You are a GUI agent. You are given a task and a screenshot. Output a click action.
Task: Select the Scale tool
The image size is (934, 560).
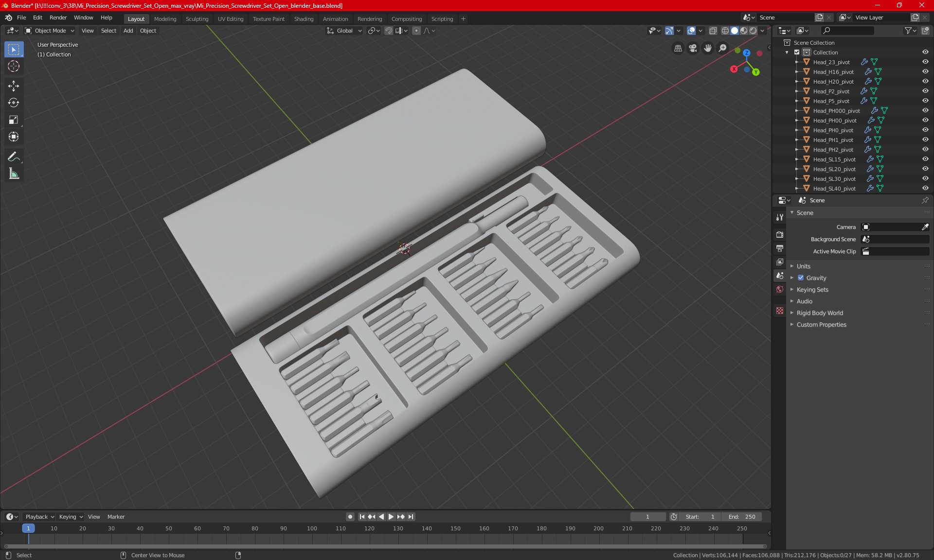tap(14, 120)
